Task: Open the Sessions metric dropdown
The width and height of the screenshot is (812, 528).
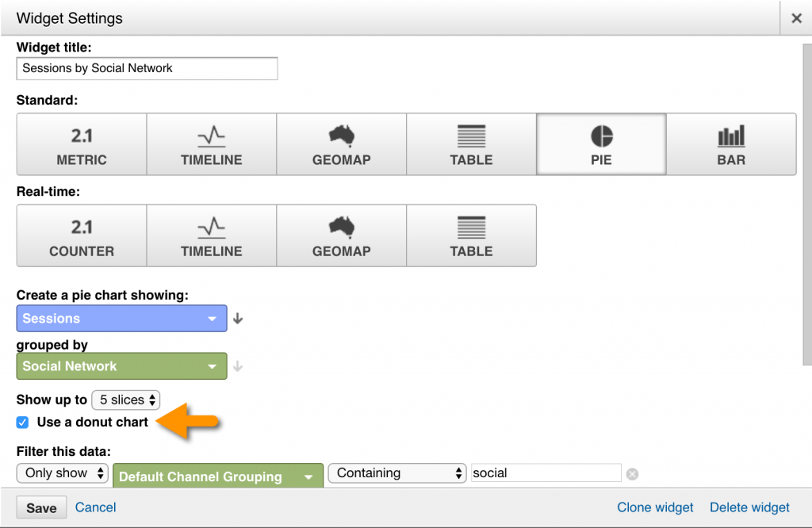Action: pyautogui.click(x=121, y=318)
